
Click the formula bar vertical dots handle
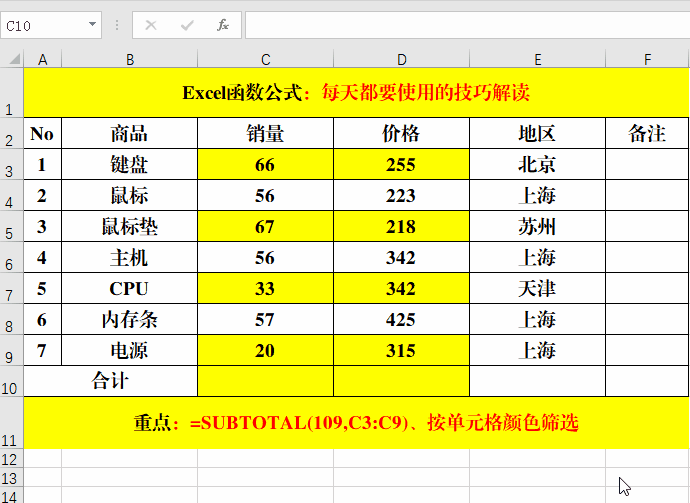click(117, 25)
